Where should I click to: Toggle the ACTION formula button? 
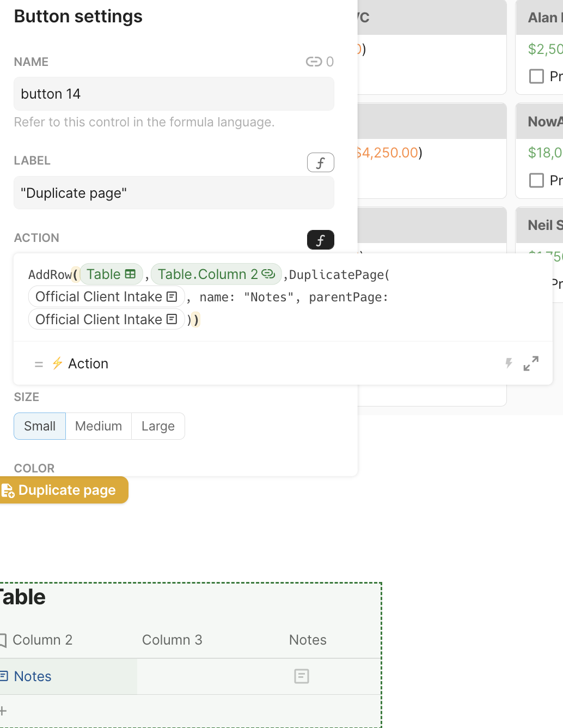(x=320, y=240)
